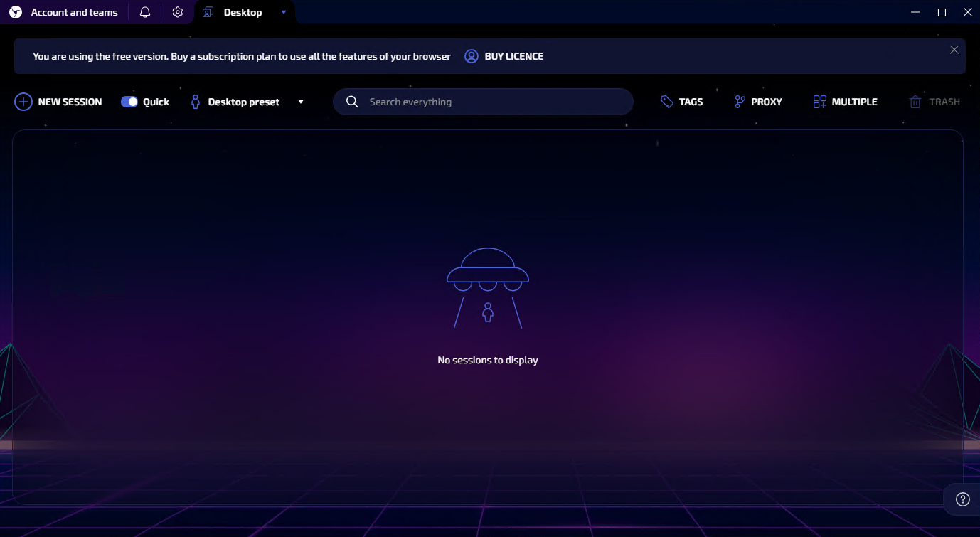This screenshot has width=980, height=537.
Task: Click the browser logo in title bar
Action: coord(16,12)
